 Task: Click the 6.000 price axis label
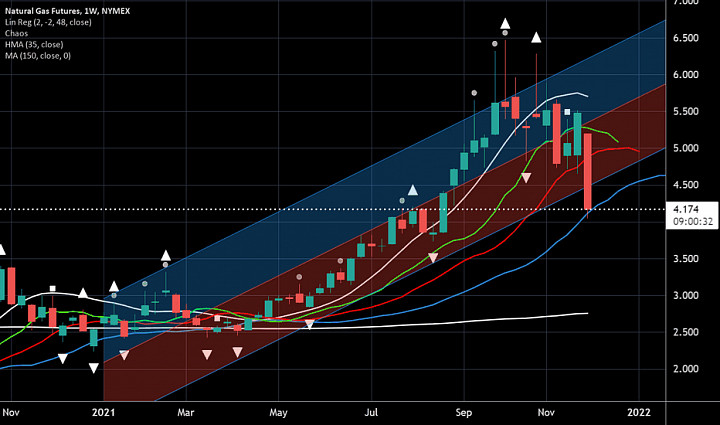click(x=686, y=75)
